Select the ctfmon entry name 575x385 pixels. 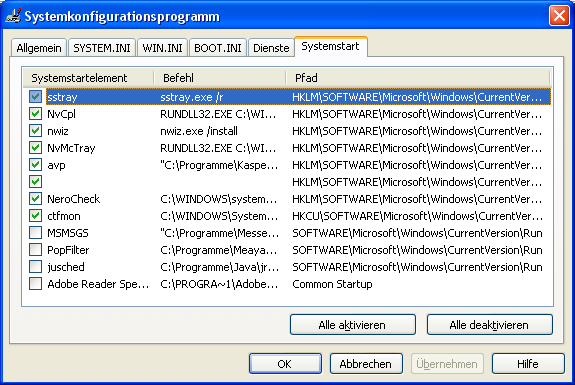[64, 216]
